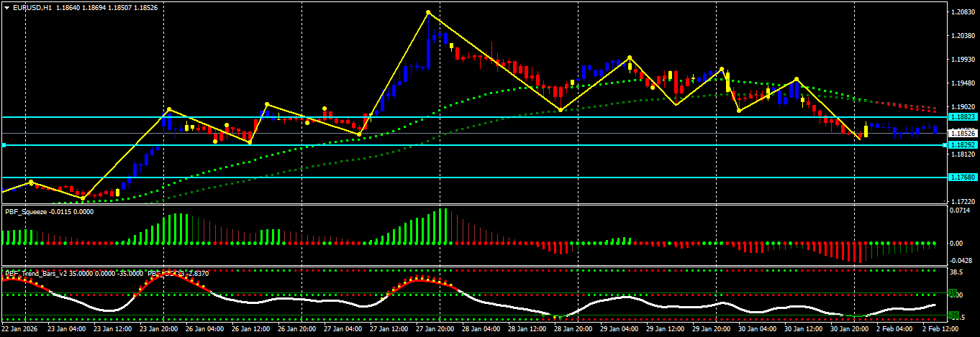Click the 29 Jan 20:00 time label

click(711, 328)
